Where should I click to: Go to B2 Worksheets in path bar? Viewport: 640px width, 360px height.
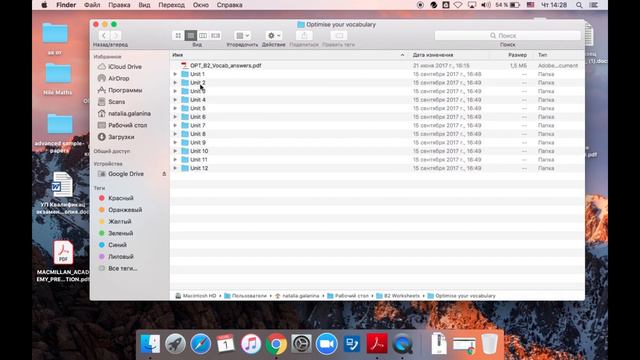pos(398,296)
